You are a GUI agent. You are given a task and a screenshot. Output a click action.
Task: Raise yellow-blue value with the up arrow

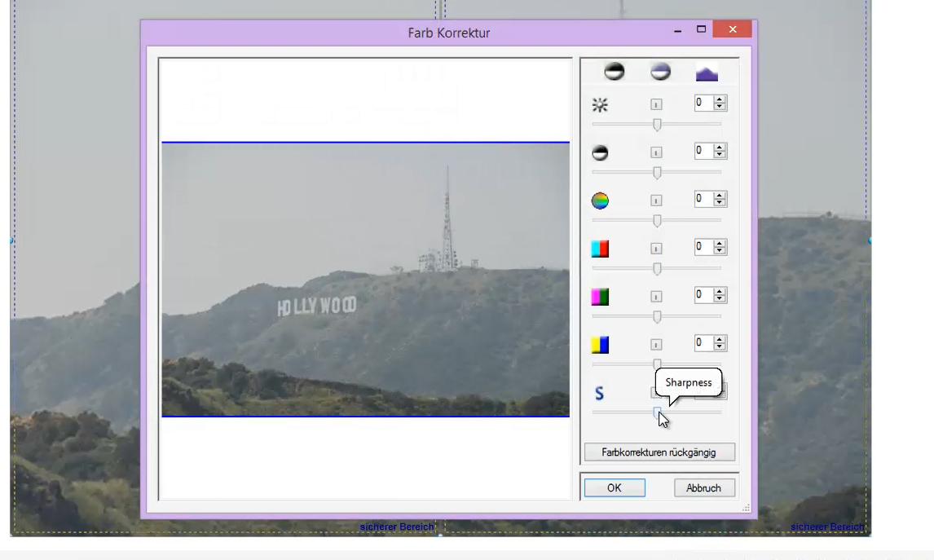click(x=720, y=340)
